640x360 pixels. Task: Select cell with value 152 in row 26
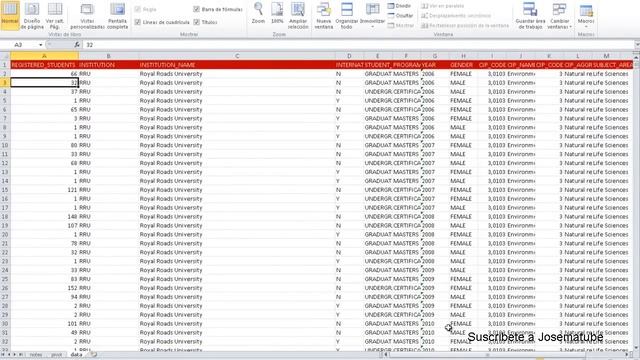(44, 288)
